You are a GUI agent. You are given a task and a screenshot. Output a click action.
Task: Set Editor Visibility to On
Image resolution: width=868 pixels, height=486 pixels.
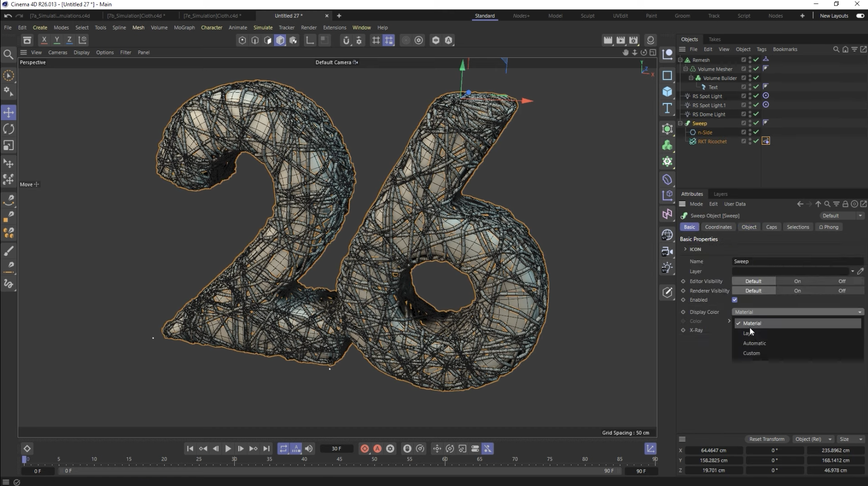[x=797, y=281]
